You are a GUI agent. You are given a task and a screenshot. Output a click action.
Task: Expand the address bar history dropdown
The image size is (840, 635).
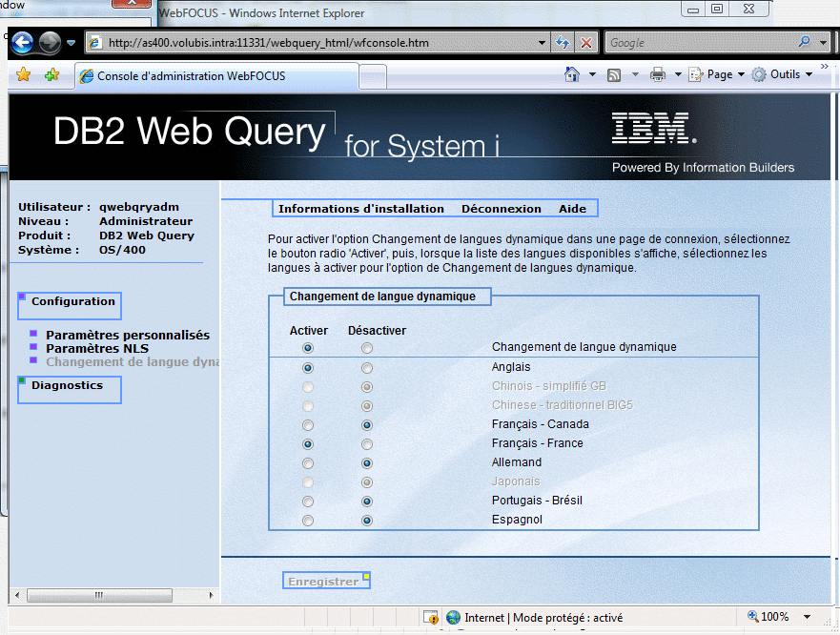coord(542,43)
